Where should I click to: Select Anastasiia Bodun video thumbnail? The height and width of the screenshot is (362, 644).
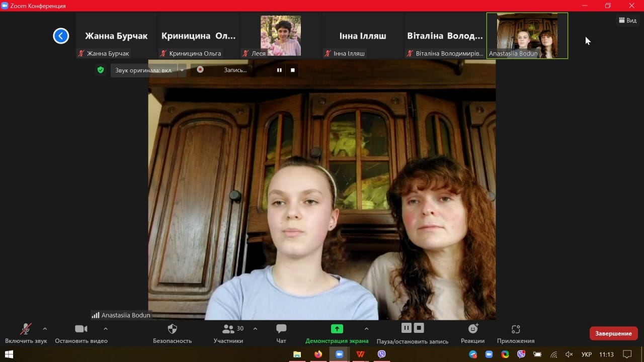click(x=527, y=36)
